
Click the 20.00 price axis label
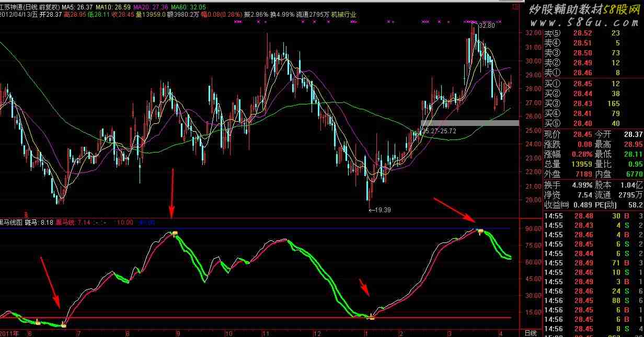tap(533, 200)
